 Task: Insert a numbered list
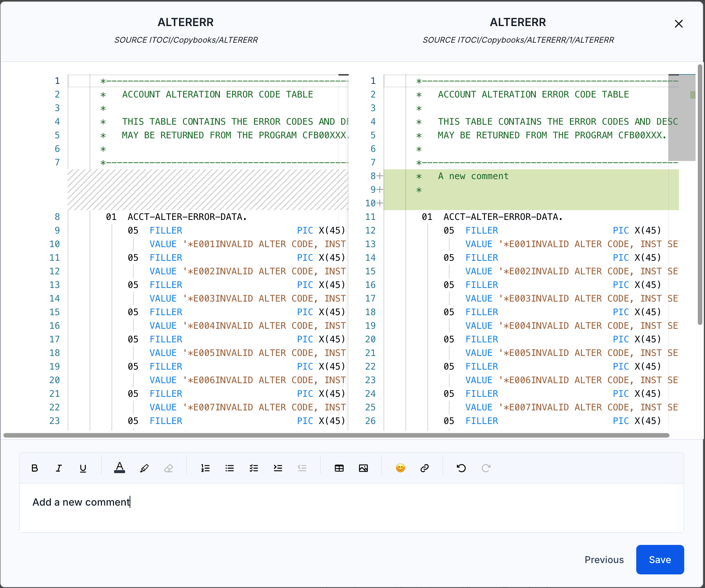205,468
